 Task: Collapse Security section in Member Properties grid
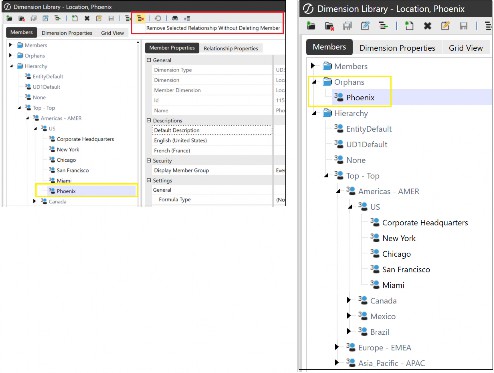point(149,161)
